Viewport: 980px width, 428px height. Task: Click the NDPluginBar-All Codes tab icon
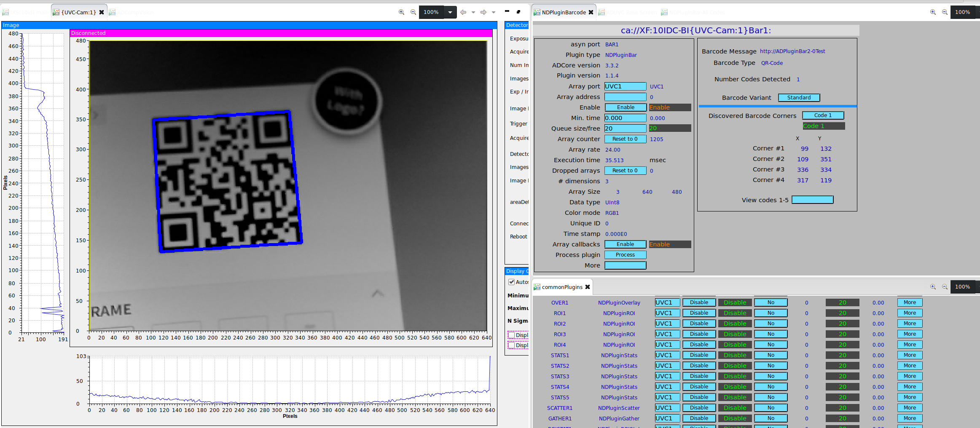click(664, 12)
